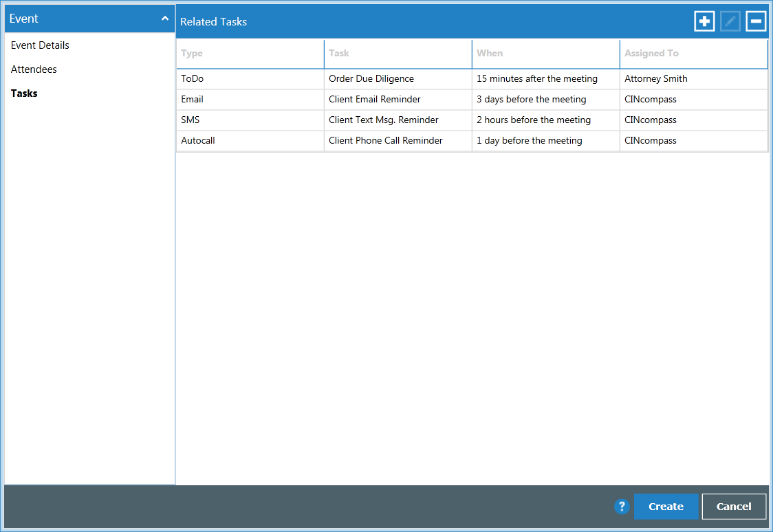Screen dimensions: 773x532
Task: Select the Client Text Msg. Reminder row
Action: coord(383,120)
